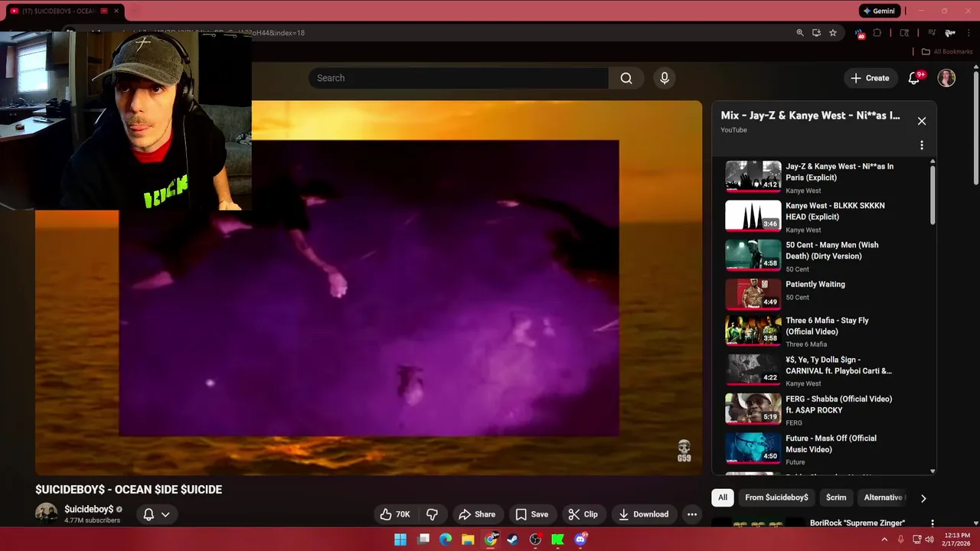The width and height of the screenshot is (980, 551).
Task: Open Discord from the taskbar
Action: (580, 540)
